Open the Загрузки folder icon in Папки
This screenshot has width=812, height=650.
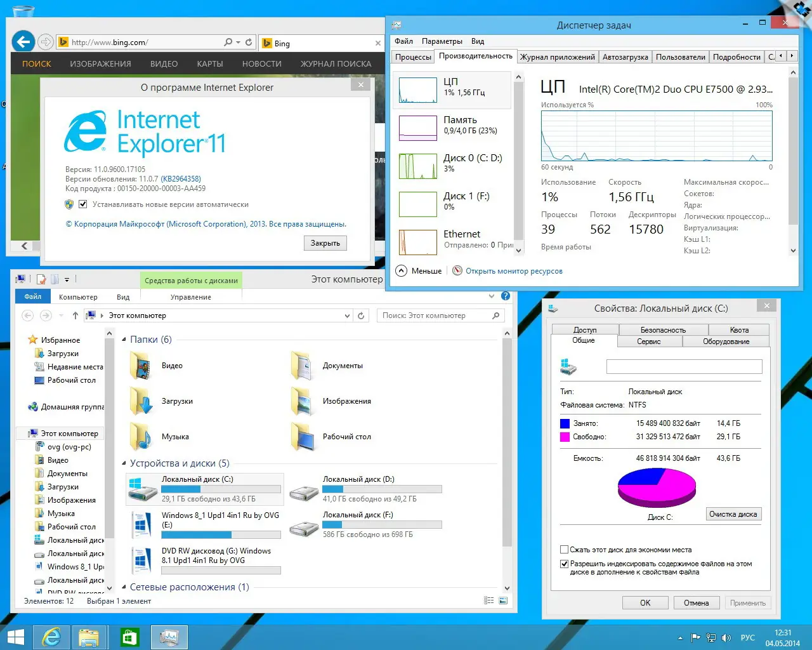point(142,402)
